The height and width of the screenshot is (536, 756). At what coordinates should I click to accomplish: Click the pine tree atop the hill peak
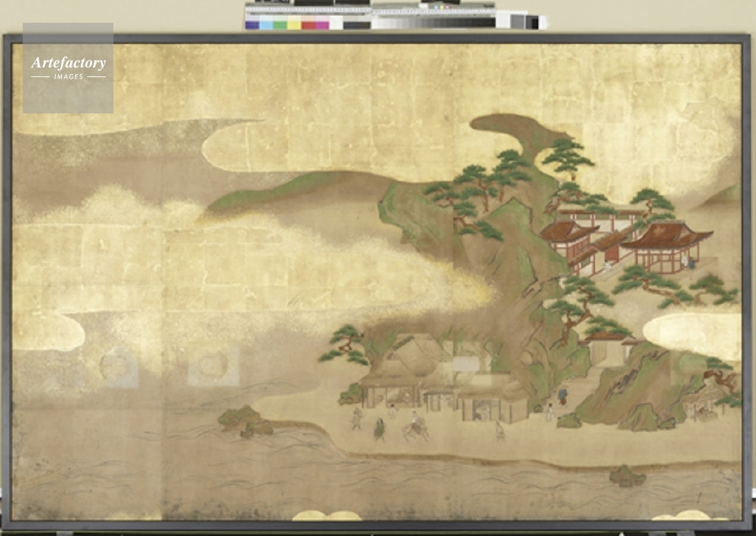coord(569,156)
